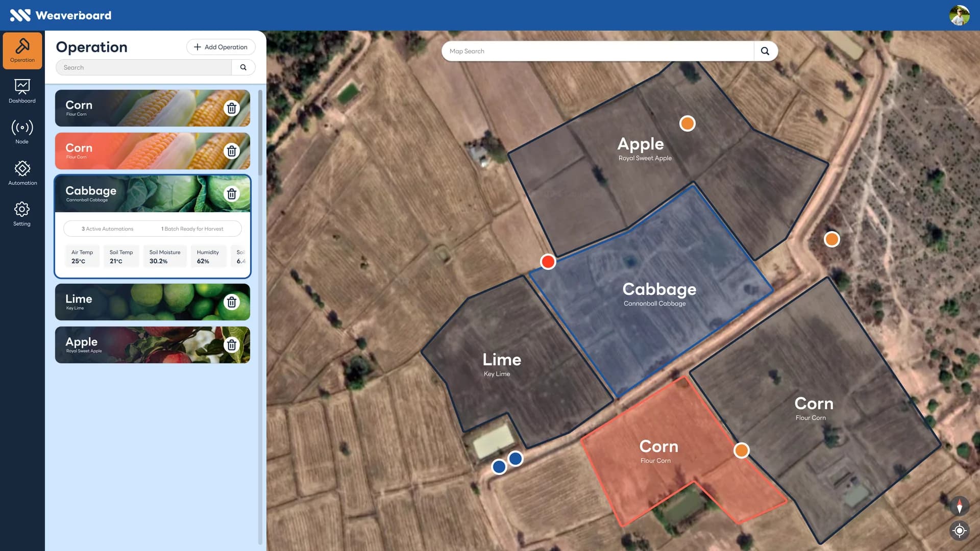980x551 pixels.
Task: Click Add Operation button
Action: pyautogui.click(x=221, y=47)
